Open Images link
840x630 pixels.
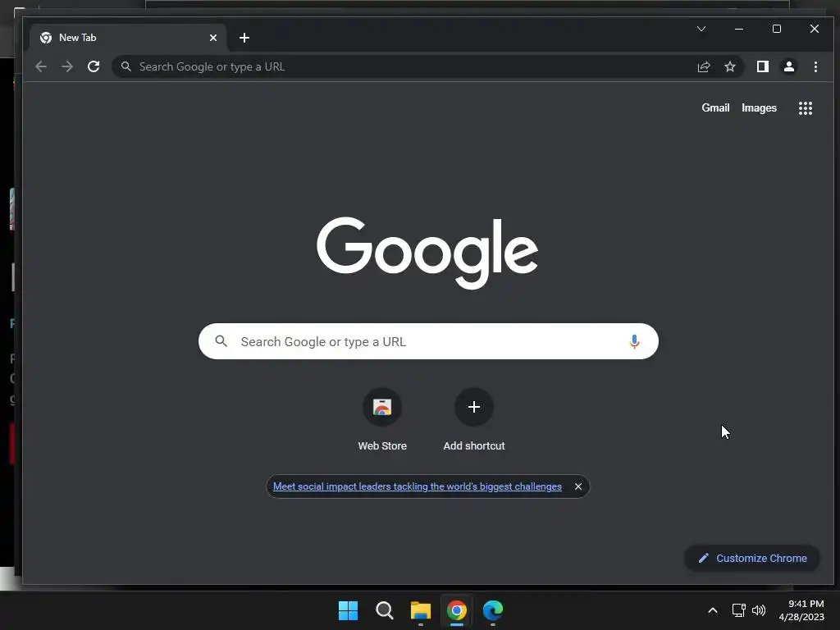(x=759, y=107)
